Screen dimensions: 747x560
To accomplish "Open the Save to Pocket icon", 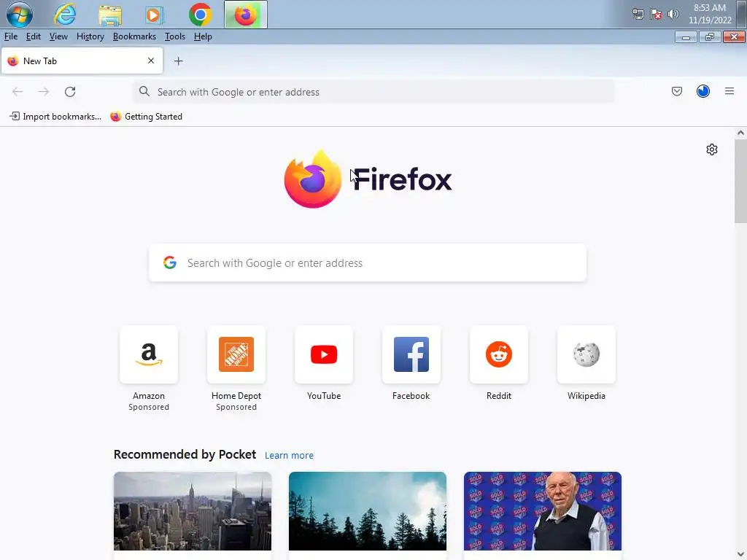I will [x=676, y=91].
